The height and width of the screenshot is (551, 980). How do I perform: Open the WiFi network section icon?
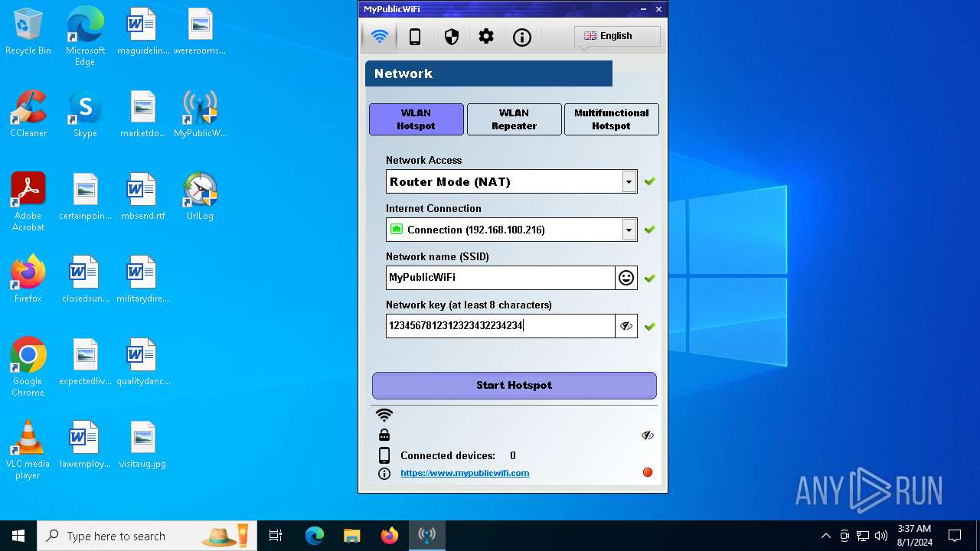[x=380, y=36]
